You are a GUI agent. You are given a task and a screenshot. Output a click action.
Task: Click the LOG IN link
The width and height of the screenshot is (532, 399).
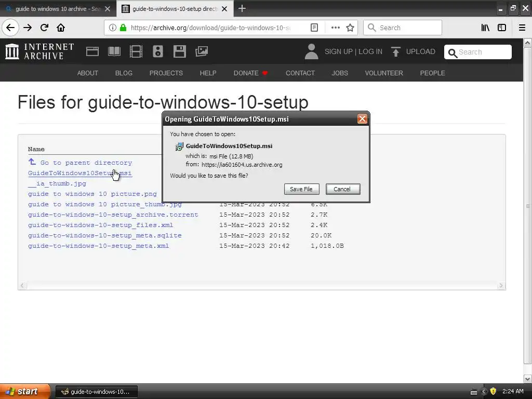click(x=370, y=51)
